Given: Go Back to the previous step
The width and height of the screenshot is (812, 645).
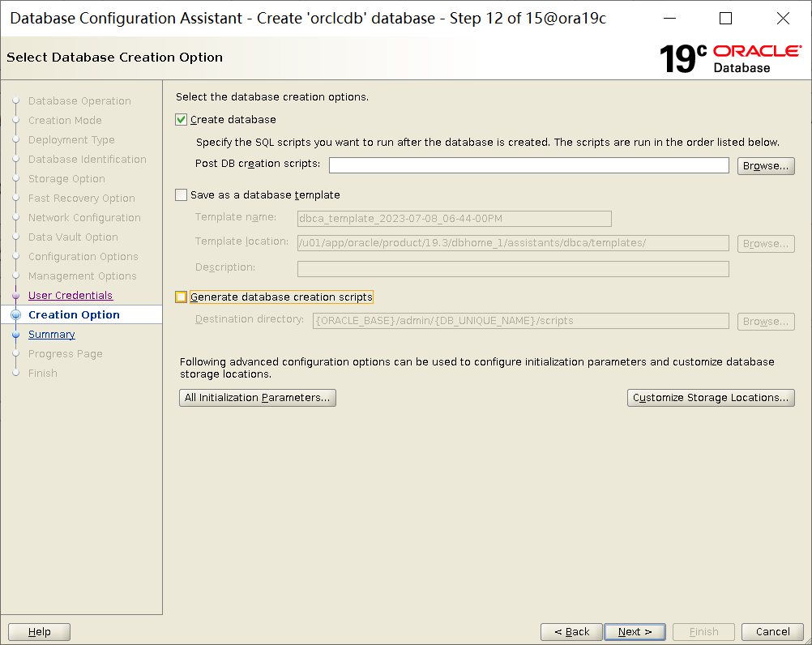Looking at the screenshot, I should [x=571, y=631].
